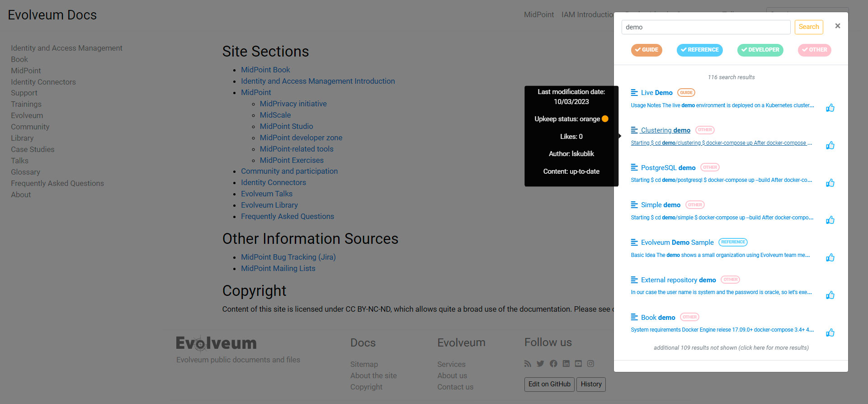Viewport: 868px width, 404px height.
Task: Open Clustering demo result title
Action: [665, 130]
